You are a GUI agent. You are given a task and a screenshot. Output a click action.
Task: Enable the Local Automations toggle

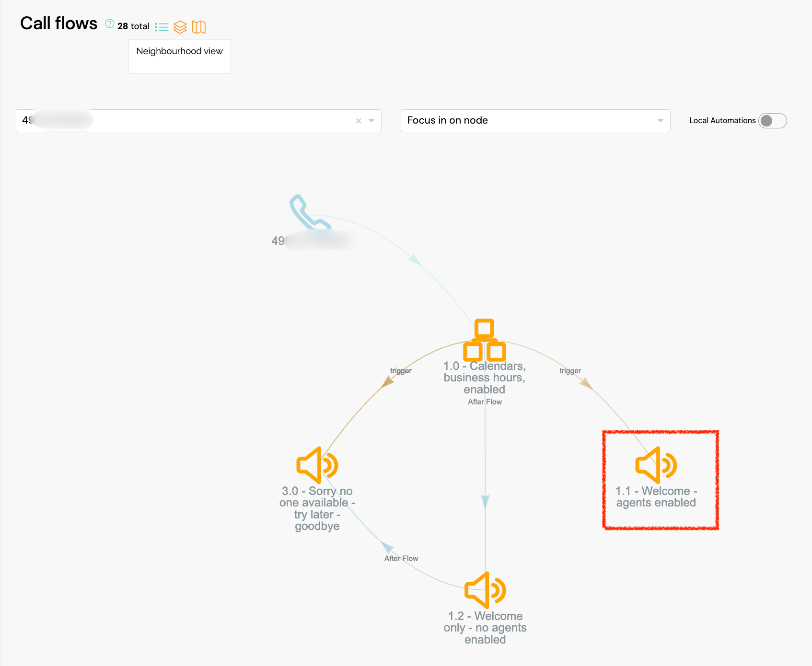772,121
